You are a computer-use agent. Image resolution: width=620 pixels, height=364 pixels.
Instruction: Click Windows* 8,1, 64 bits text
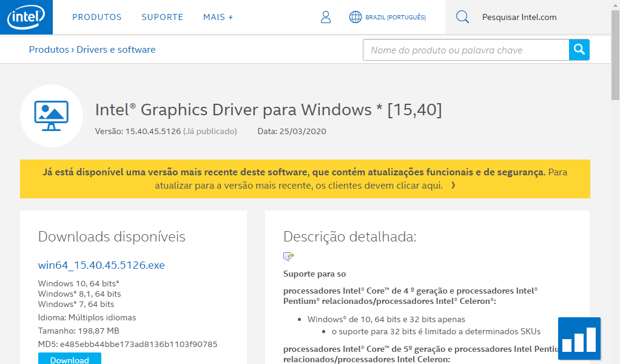click(x=79, y=294)
